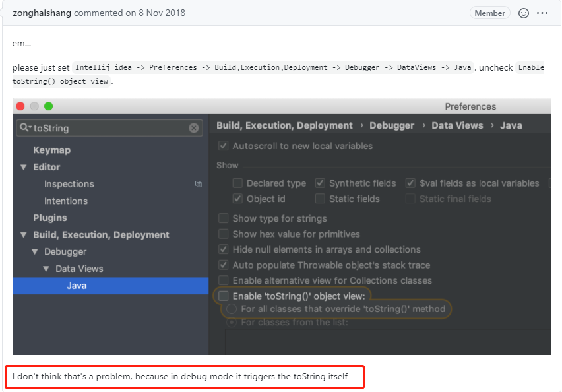Click the search magnifier icon
The height and width of the screenshot is (392, 562).
pos(25,127)
